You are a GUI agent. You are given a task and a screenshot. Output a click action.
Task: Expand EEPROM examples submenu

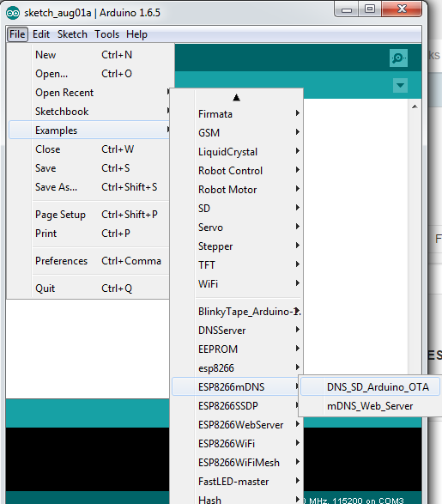237,349
